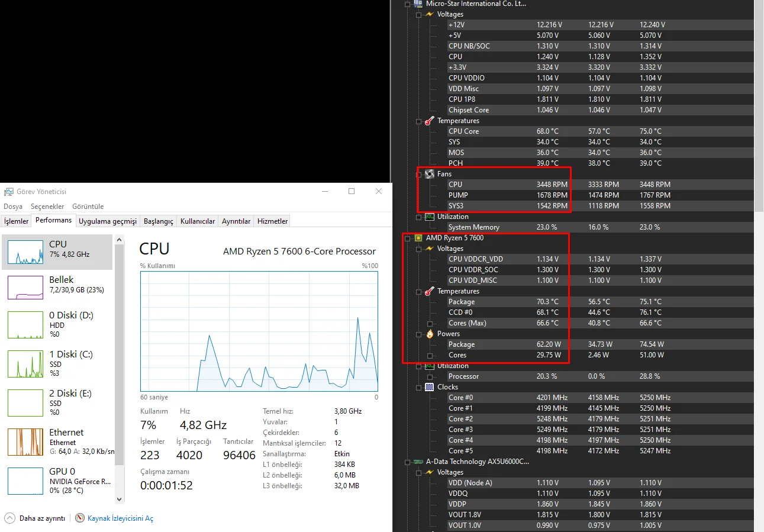Select GPU 0 in the performance list
This screenshot has height=532, width=764.
57,481
